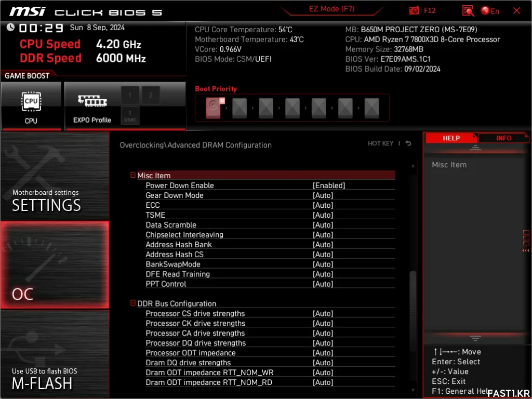Image resolution: width=532 pixels, height=399 pixels.
Task: Collapse the Misc Item section
Action: [133, 176]
